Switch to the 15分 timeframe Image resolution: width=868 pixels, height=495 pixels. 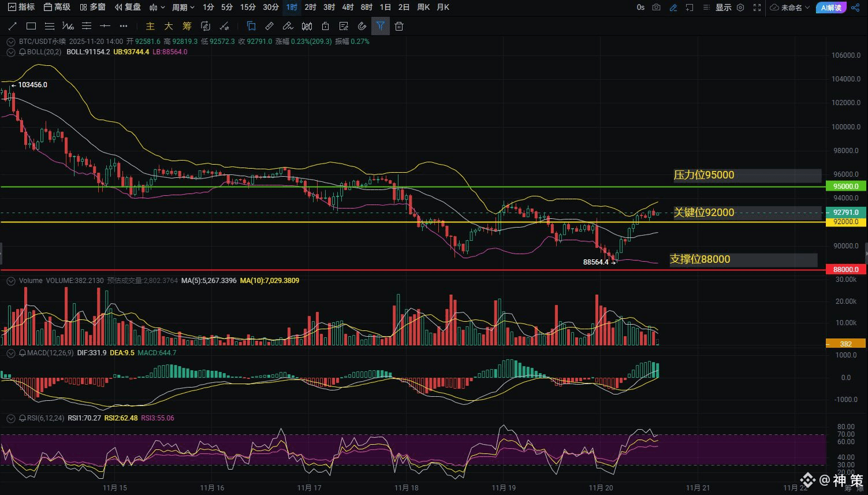[248, 8]
